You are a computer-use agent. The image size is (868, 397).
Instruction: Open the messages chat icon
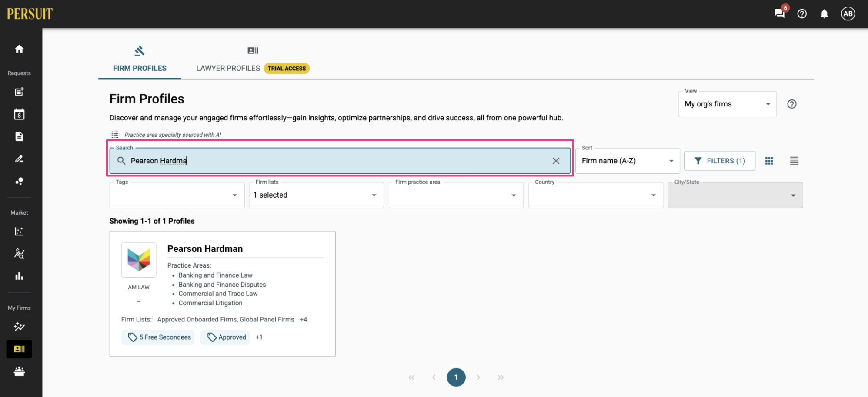click(780, 13)
